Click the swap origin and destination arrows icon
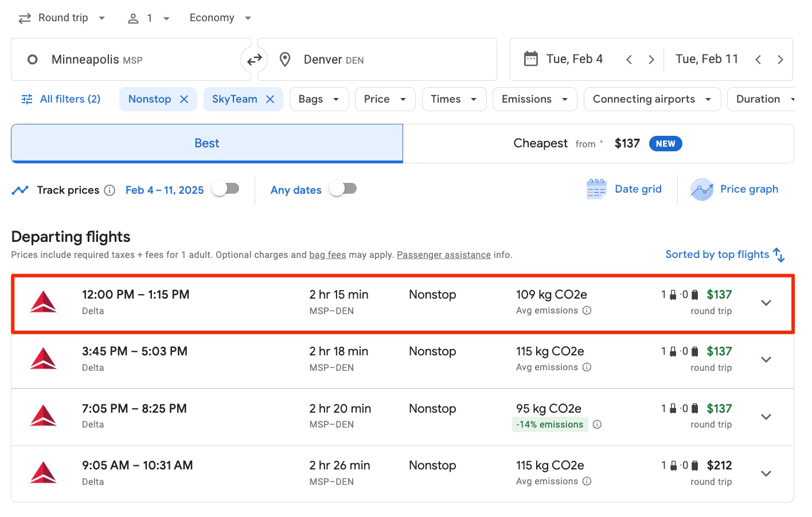The width and height of the screenshot is (812, 517). pos(254,59)
